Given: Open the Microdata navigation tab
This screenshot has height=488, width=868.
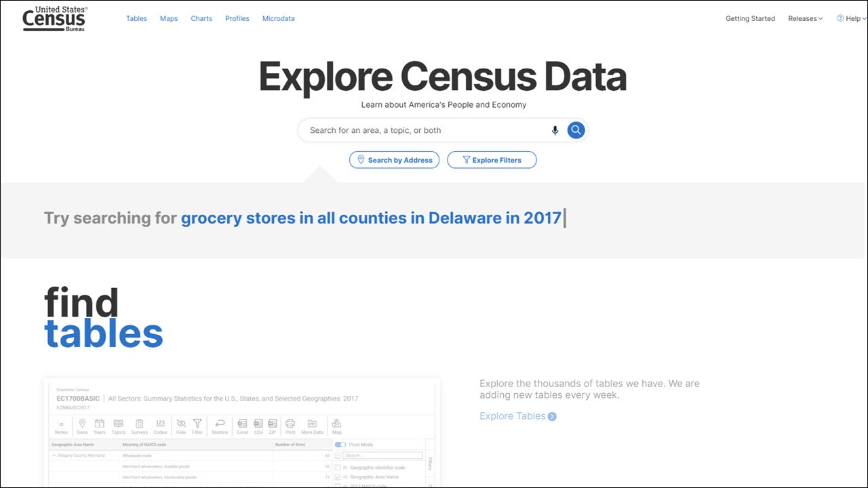Looking at the screenshot, I should (279, 19).
